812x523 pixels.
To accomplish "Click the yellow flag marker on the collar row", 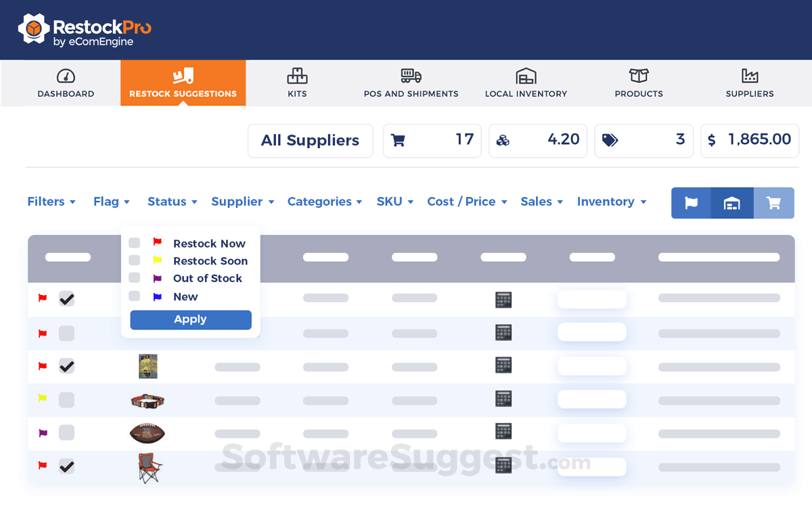I will click(42, 399).
